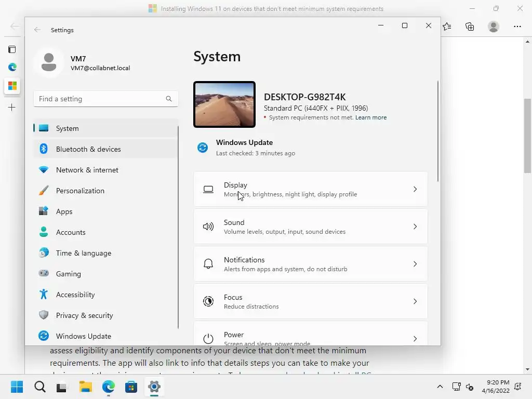Expand the Focus row chevron

coord(415,301)
